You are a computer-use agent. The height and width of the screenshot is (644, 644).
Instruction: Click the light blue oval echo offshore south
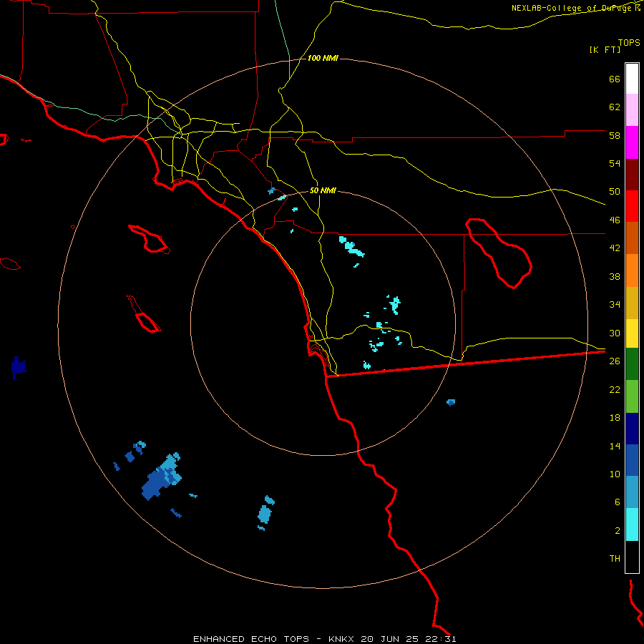[265, 514]
